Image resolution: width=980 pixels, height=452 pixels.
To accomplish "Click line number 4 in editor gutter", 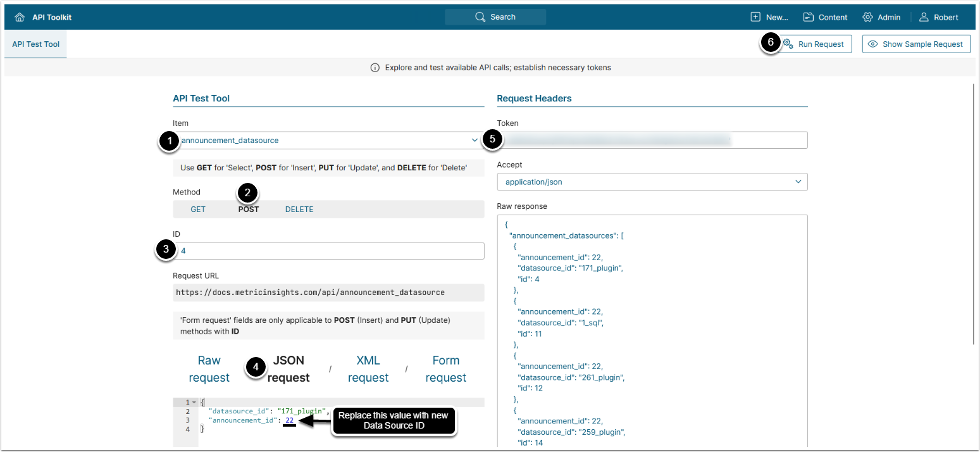I will click(x=187, y=429).
